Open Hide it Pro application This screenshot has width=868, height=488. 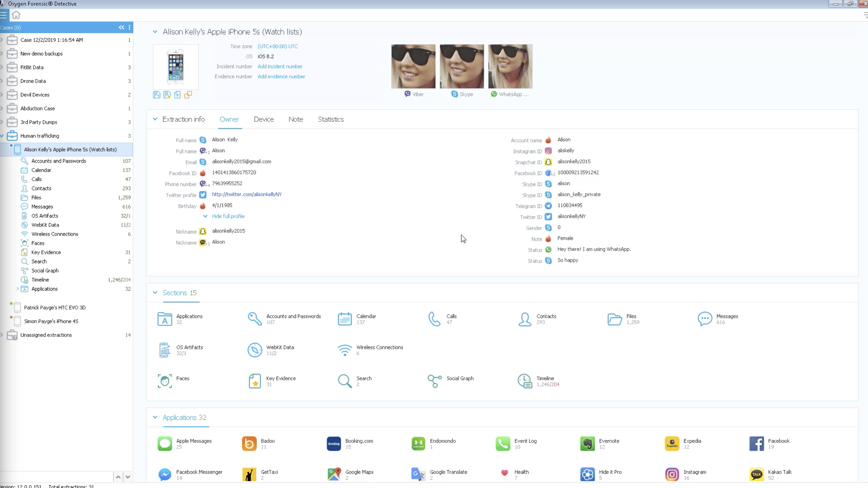601,475
